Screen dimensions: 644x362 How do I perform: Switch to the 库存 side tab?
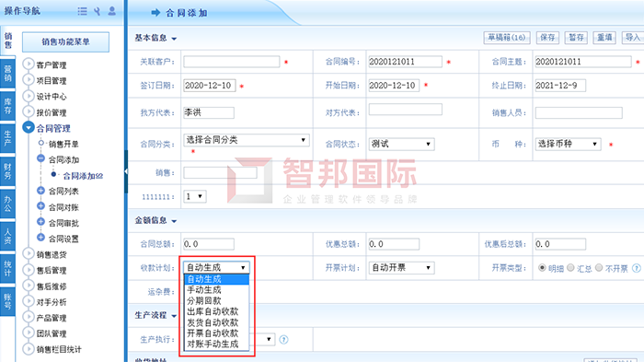tap(7, 105)
